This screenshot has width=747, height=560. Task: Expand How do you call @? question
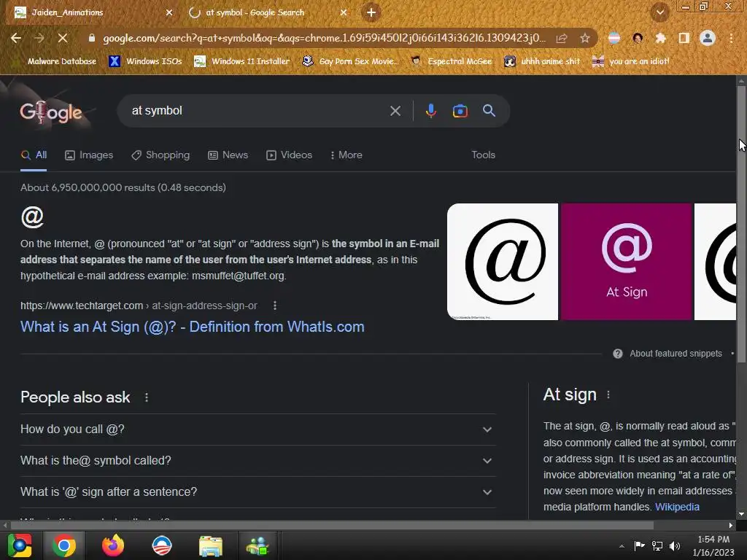258,429
